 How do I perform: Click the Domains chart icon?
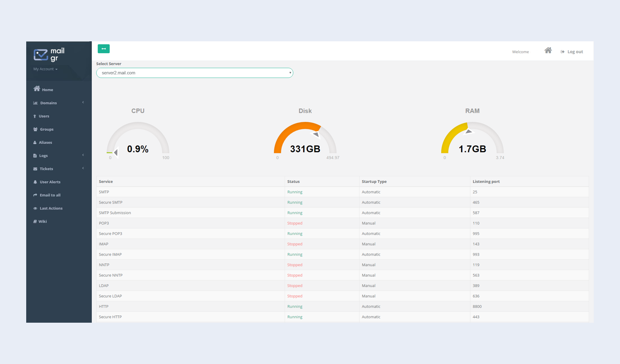tap(35, 103)
